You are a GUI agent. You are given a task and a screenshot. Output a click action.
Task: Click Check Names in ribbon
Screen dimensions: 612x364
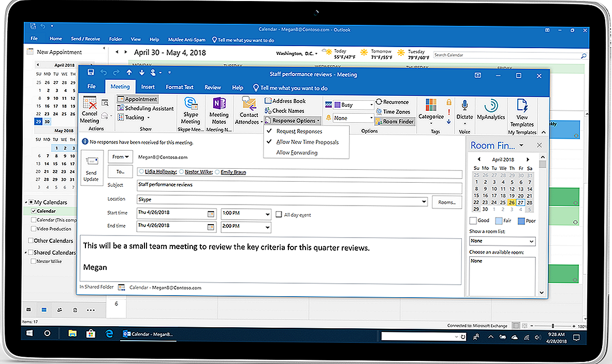click(x=285, y=111)
